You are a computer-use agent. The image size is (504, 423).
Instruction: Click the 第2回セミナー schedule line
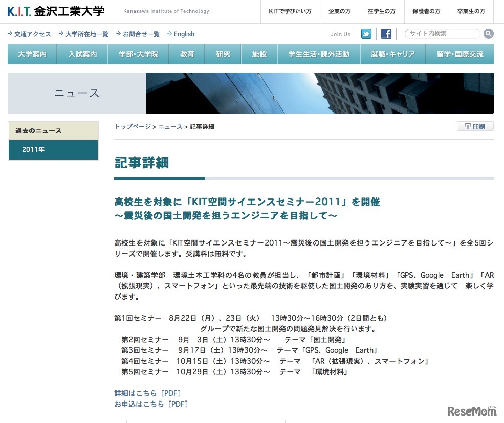click(x=233, y=340)
